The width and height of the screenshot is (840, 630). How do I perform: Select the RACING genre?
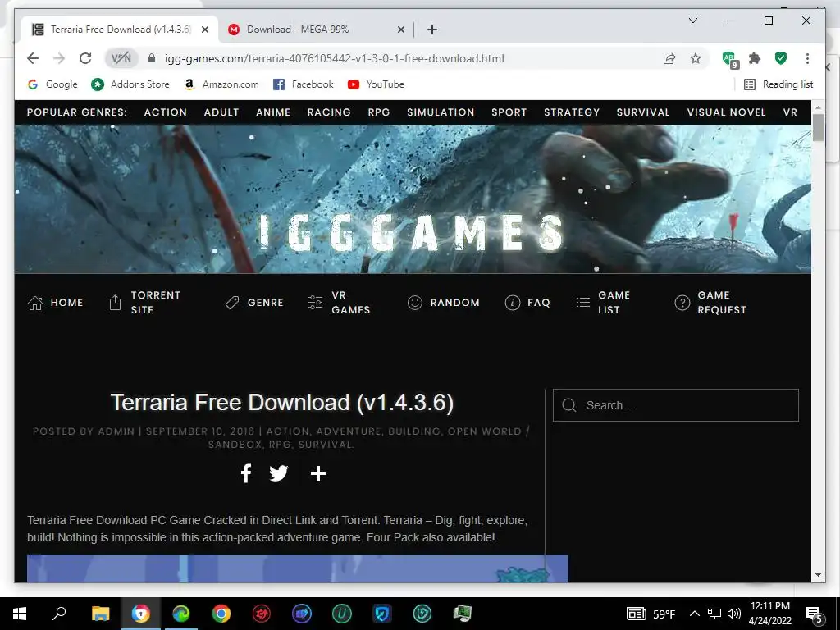pos(329,112)
